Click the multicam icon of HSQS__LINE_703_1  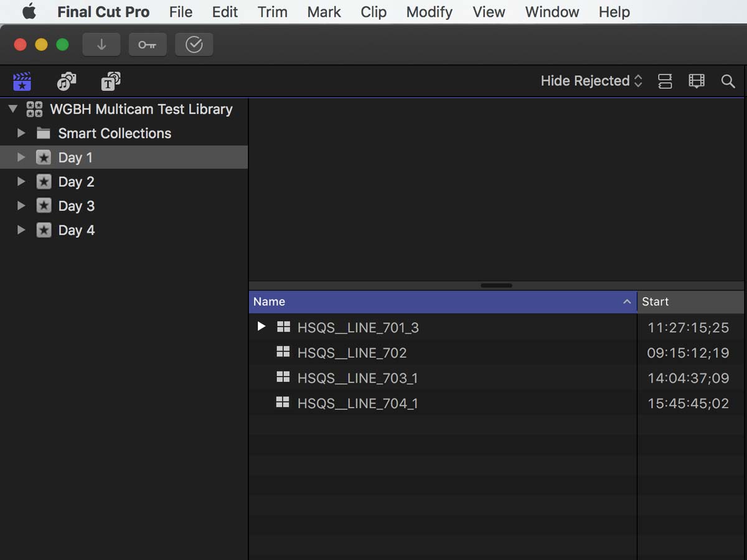283,377
